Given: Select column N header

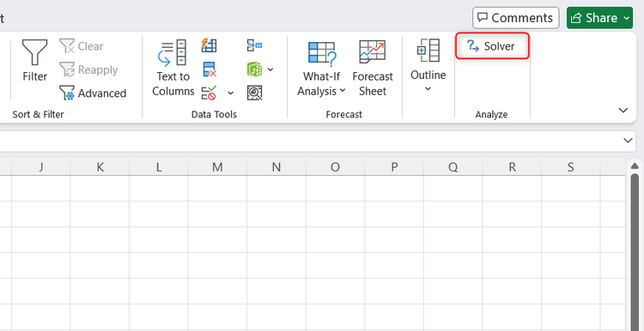Looking at the screenshot, I should pos(276,167).
